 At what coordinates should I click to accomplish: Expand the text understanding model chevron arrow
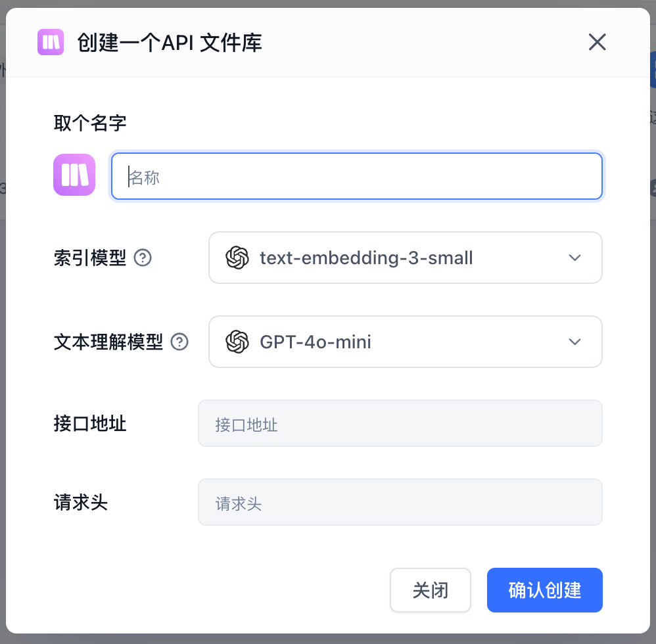574,342
